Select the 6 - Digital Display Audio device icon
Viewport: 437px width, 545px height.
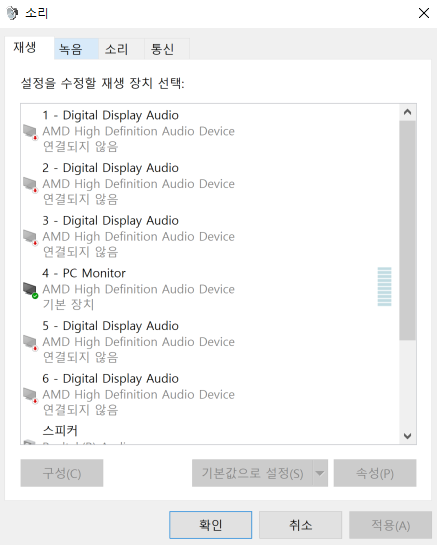[31, 396]
